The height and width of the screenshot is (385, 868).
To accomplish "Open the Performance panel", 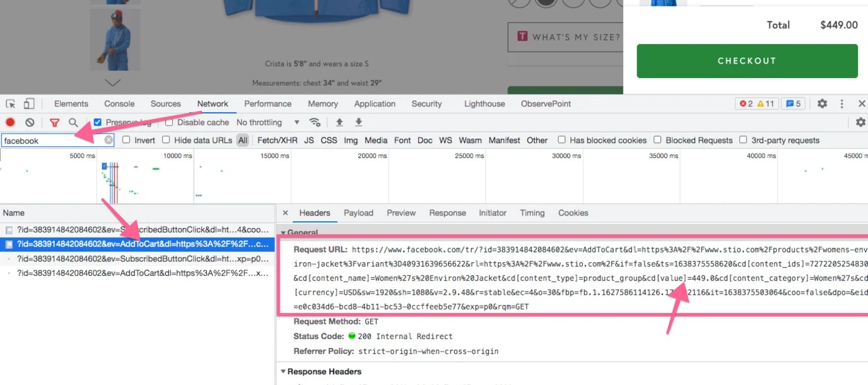I will coord(268,104).
